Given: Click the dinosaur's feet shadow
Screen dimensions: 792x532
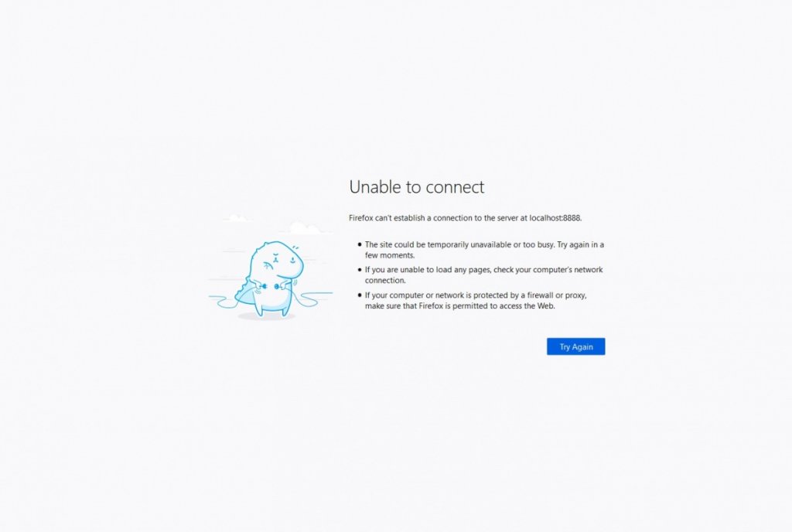Looking at the screenshot, I should point(266,316).
